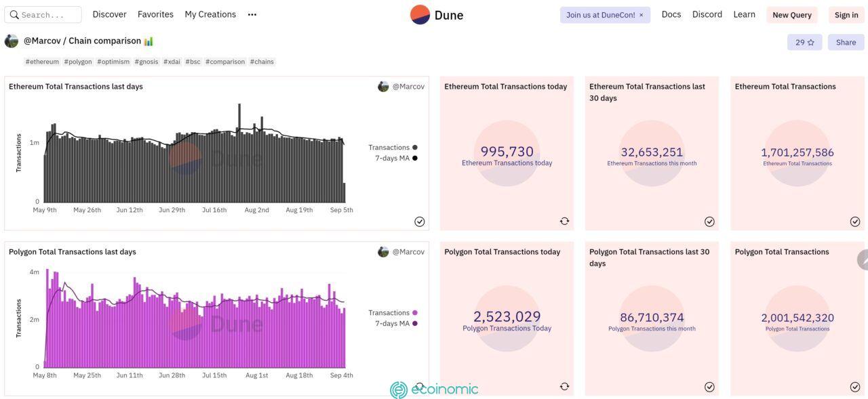
Task: Select the #optimism tag
Action: coord(113,62)
